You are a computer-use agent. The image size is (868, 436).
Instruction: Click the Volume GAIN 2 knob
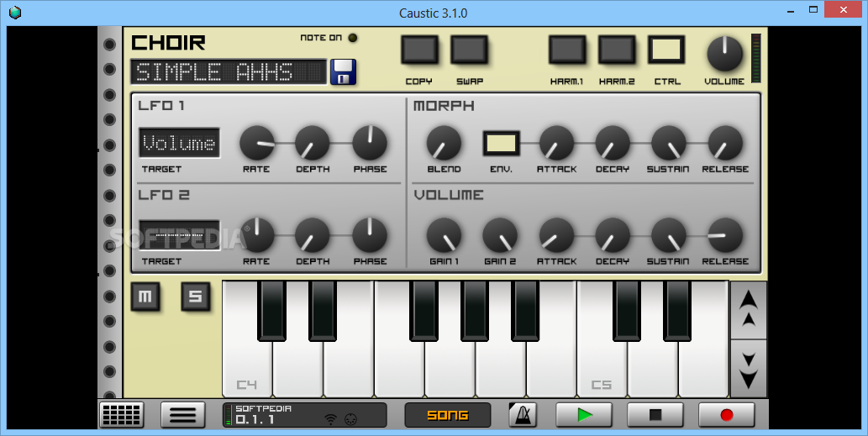click(500, 234)
